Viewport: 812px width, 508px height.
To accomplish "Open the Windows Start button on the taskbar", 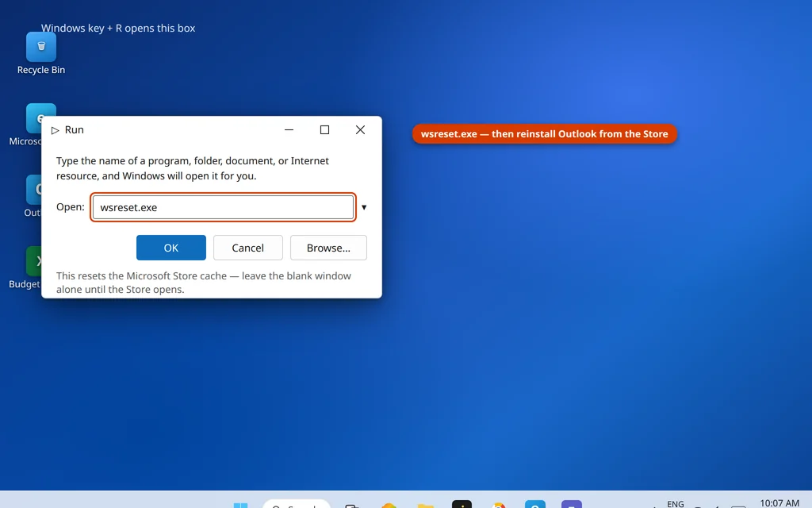I will (x=240, y=505).
